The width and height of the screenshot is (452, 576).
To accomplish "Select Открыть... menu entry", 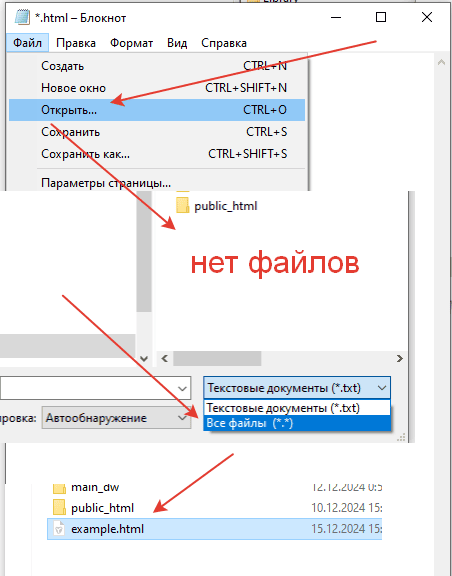I will [x=157, y=110].
